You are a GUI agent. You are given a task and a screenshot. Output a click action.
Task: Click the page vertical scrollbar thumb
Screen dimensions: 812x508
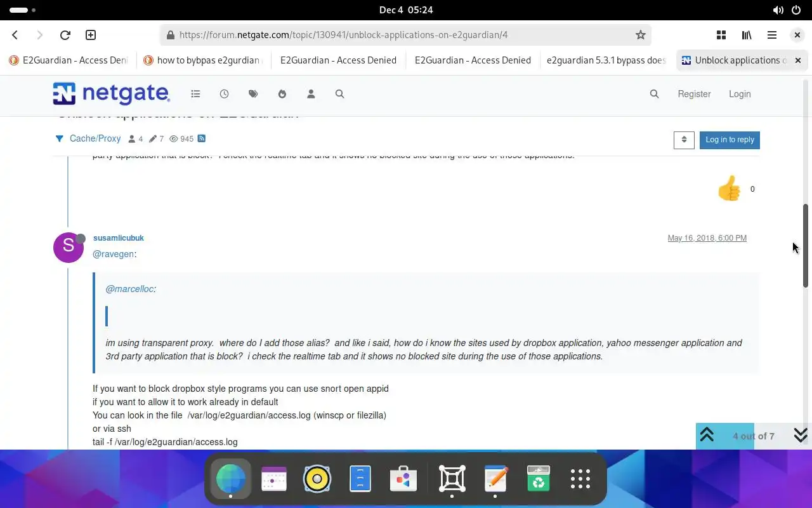[x=806, y=245]
